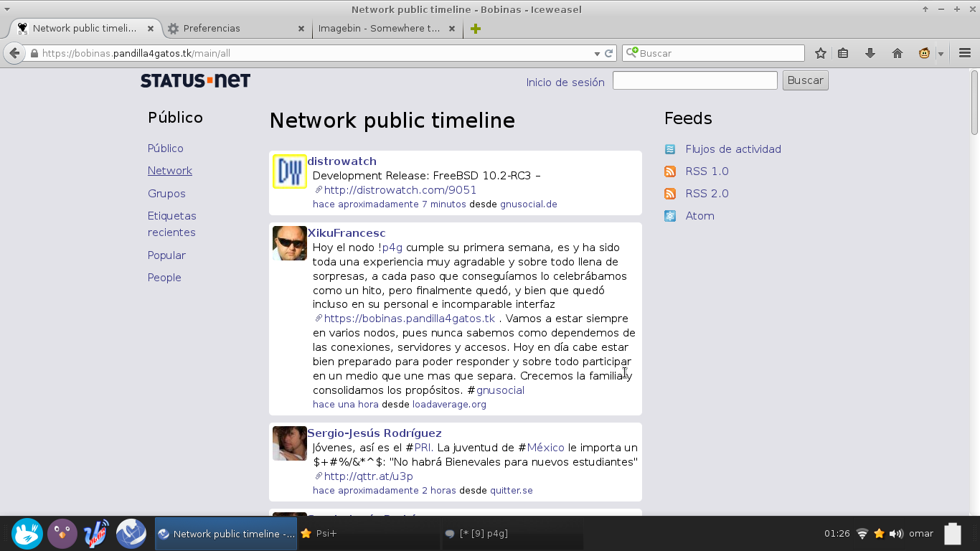Open the bobinas.pandilla4gatos.tk link in post
Viewport: 980px width, 551px height.
(x=410, y=319)
